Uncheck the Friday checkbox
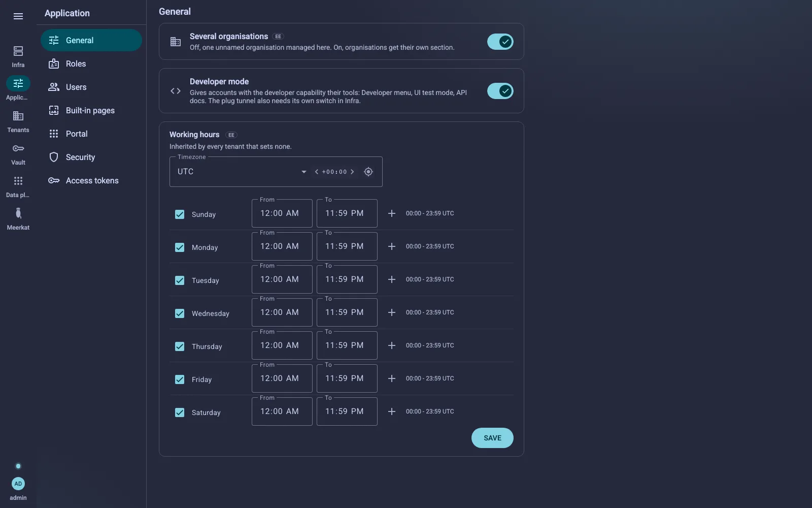Viewport: 812px width, 508px height. point(180,379)
